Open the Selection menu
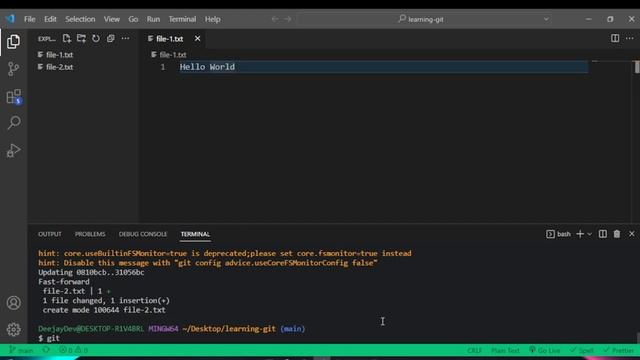Screen dimensions: 640x360 point(80,19)
